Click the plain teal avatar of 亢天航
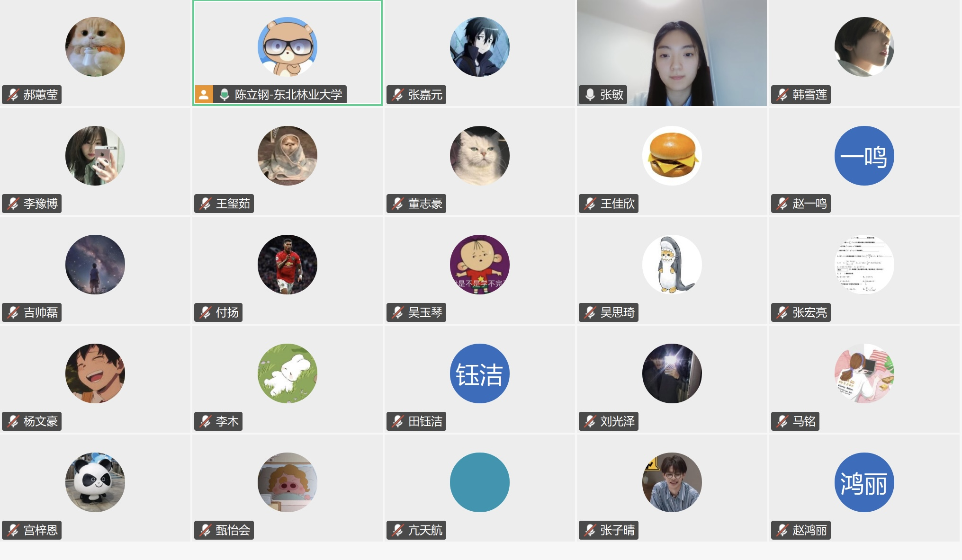962x560 pixels. tap(479, 482)
